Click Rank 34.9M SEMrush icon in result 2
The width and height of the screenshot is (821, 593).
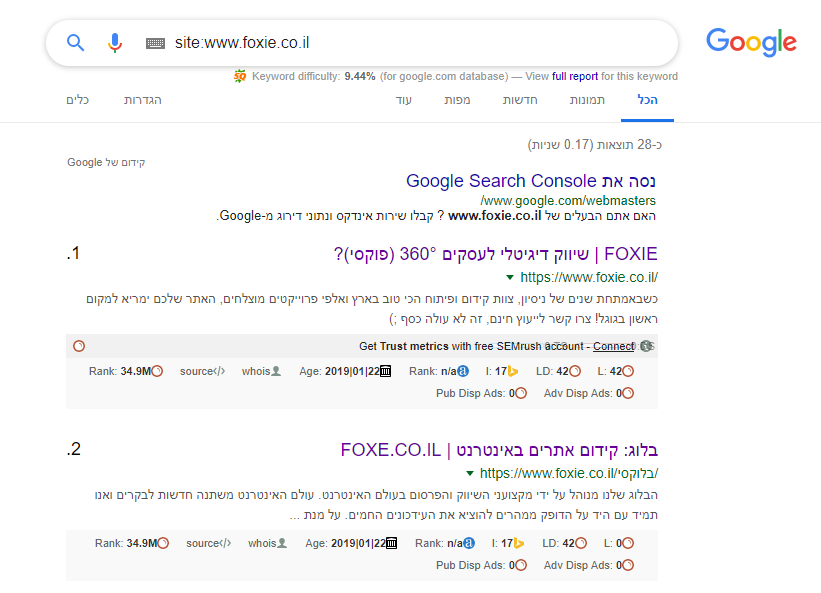point(163,543)
